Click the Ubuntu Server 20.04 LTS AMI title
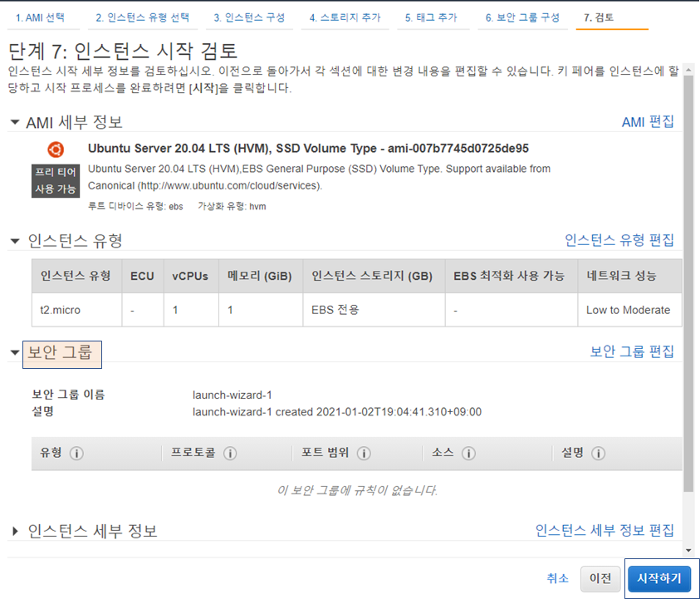 (x=308, y=149)
